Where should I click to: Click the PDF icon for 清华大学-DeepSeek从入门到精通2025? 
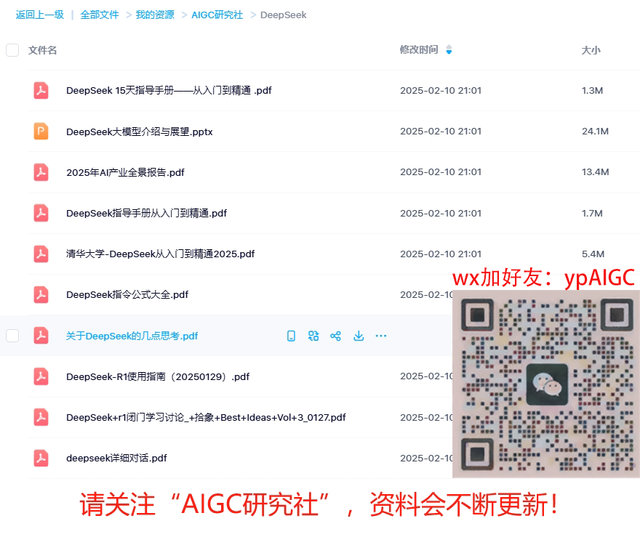click(41, 254)
